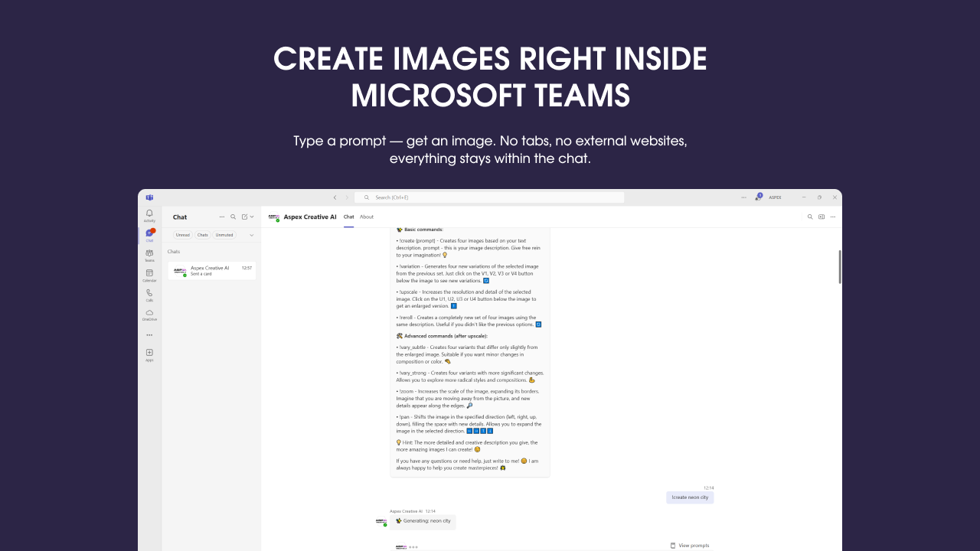Switch to the About tab

(367, 217)
